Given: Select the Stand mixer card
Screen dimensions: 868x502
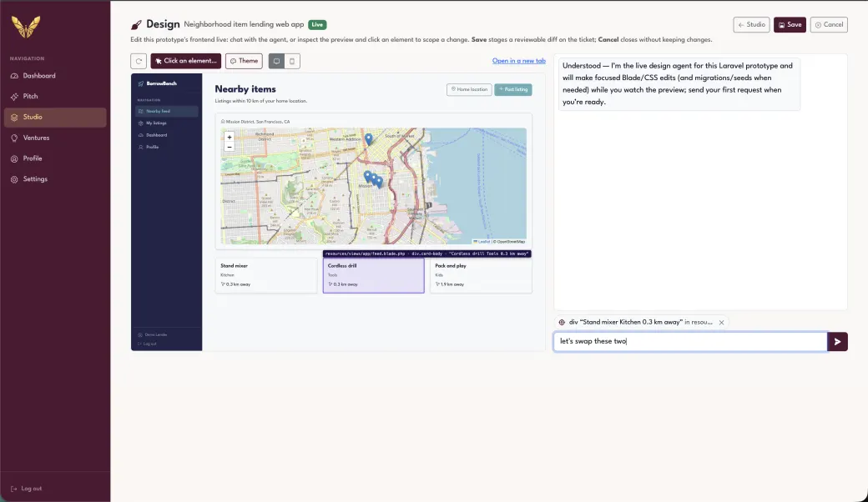Looking at the screenshot, I should [x=265, y=275].
